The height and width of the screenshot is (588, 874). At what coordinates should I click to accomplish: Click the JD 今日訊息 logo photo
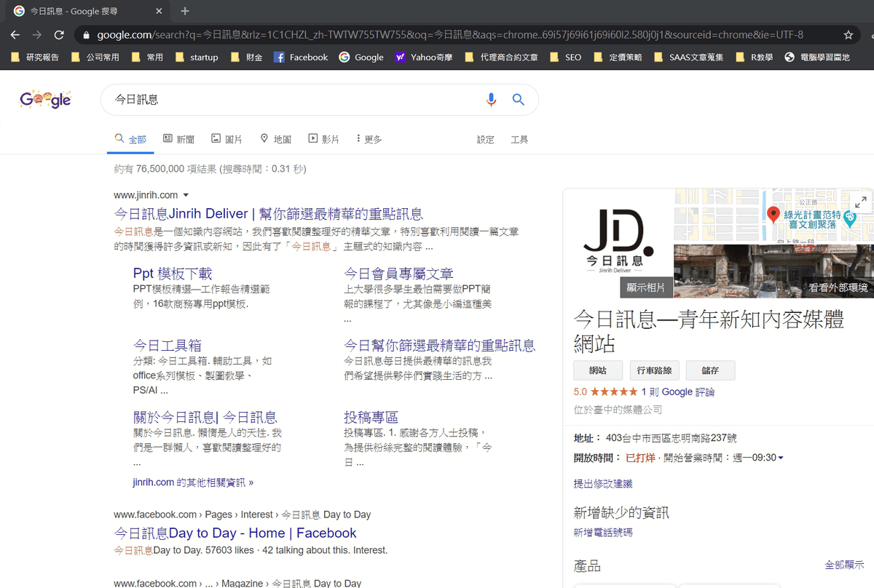point(618,242)
